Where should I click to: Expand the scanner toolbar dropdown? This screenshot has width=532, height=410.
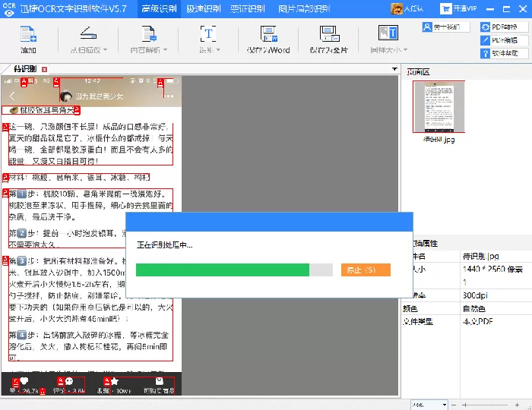click(x=105, y=50)
